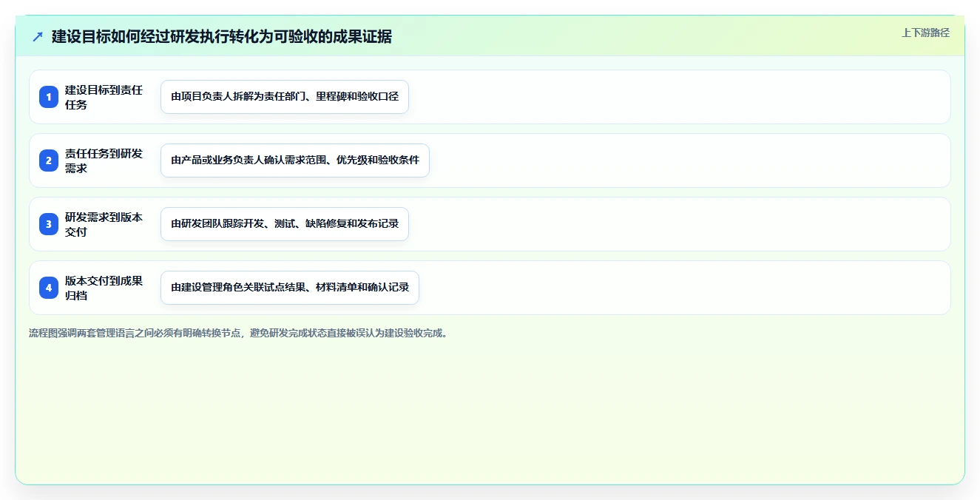Screen dimensions: 980x500
Task: Click the arrow icon beside the title
Action: [38, 37]
